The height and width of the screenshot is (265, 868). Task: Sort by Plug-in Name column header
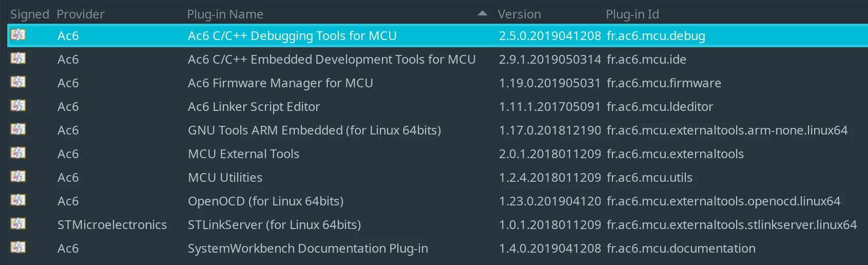225,14
